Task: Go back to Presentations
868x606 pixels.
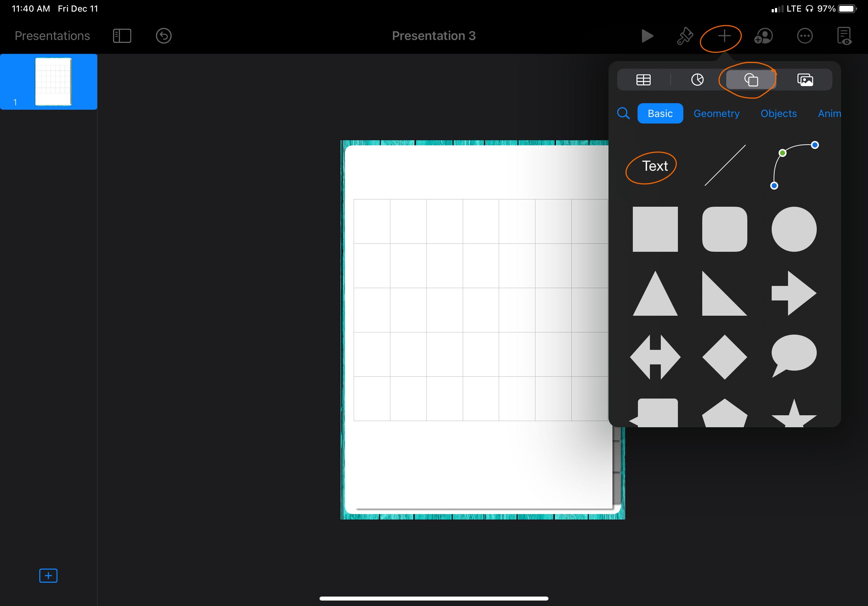Action: [52, 36]
